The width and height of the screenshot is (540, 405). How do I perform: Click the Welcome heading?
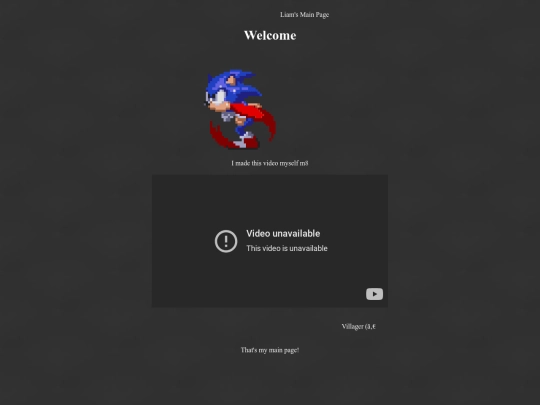coord(270,35)
